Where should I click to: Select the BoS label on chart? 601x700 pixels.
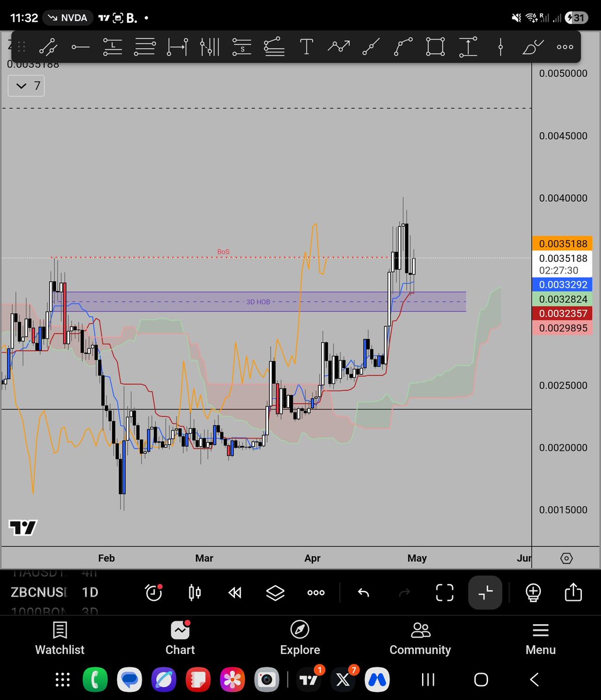pyautogui.click(x=223, y=252)
